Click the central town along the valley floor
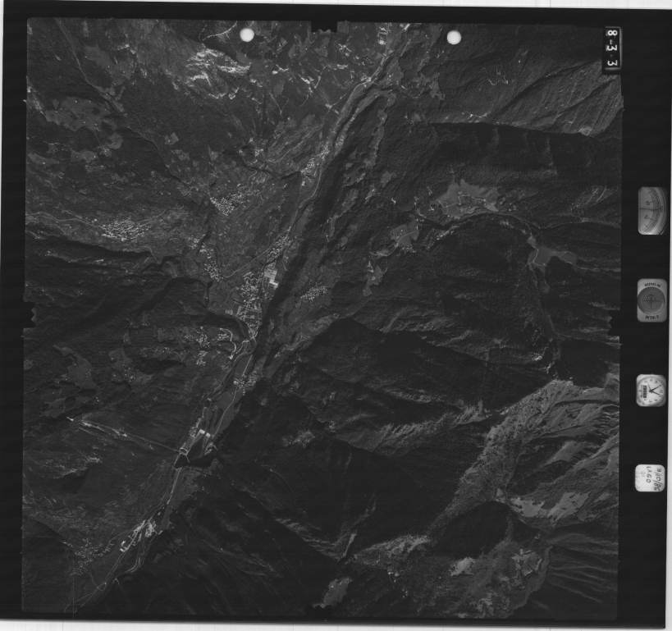 click(250, 295)
